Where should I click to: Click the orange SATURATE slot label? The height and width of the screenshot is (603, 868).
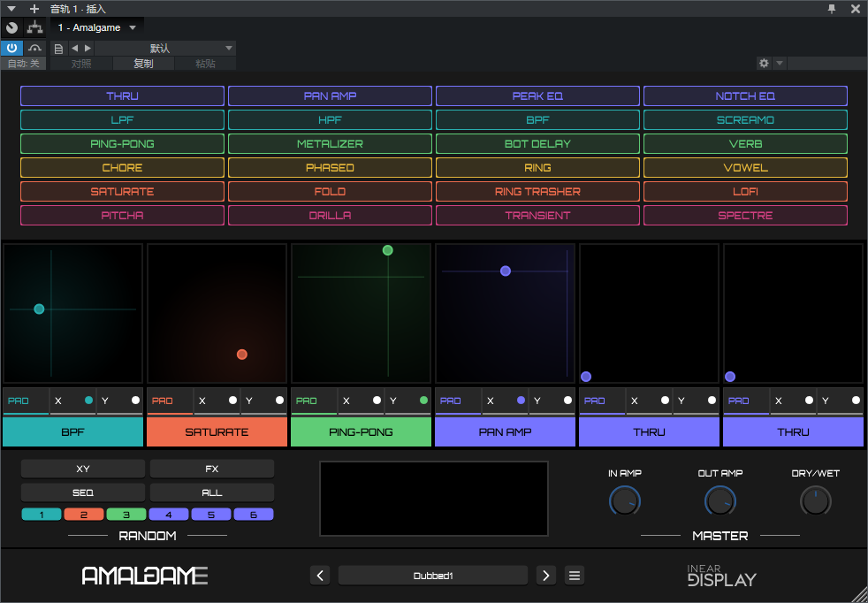(217, 431)
